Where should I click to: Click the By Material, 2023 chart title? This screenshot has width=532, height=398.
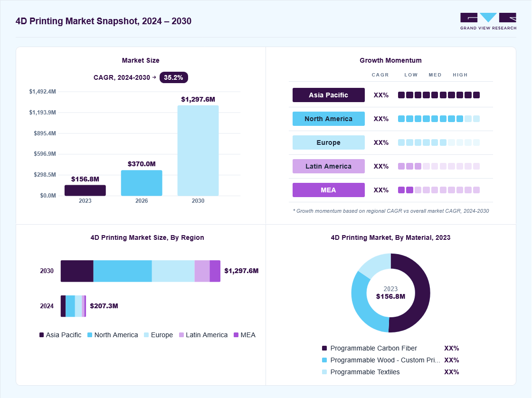[390, 237]
